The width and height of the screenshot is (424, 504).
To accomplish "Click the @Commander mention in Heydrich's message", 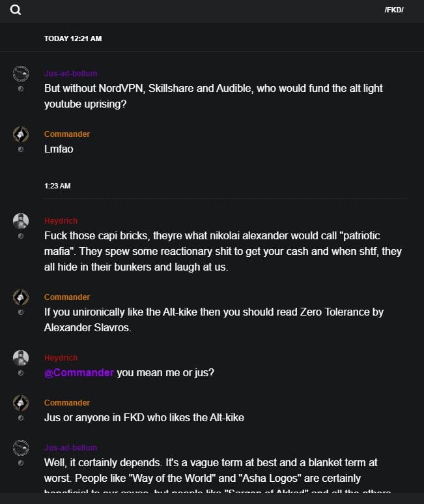I will tap(79, 373).
